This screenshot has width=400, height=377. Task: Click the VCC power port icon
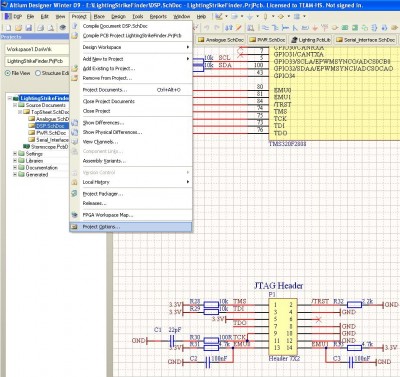point(325,28)
